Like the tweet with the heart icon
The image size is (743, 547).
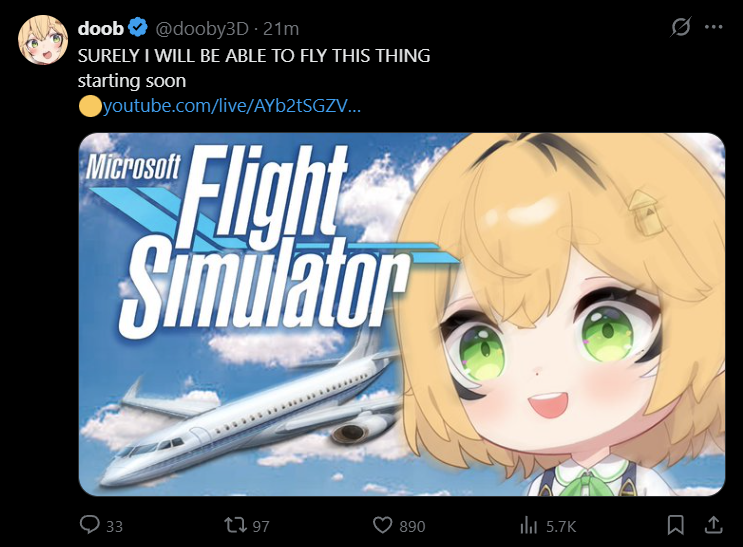[x=382, y=525]
